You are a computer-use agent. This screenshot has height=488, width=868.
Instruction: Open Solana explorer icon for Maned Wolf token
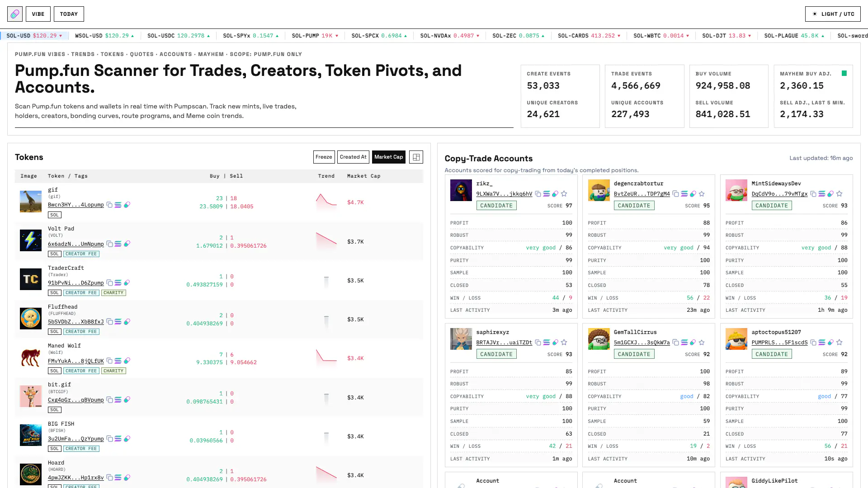[118, 361]
